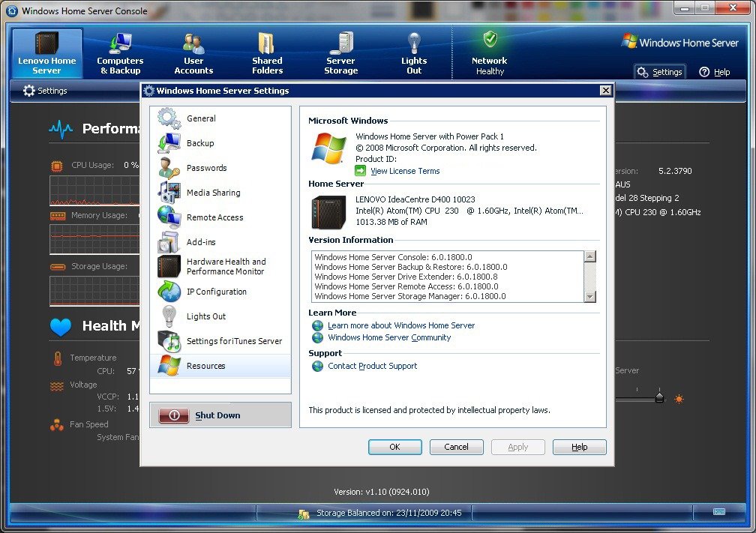756x533 pixels.
Task: Open the Media Sharing page label
Action: [213, 192]
